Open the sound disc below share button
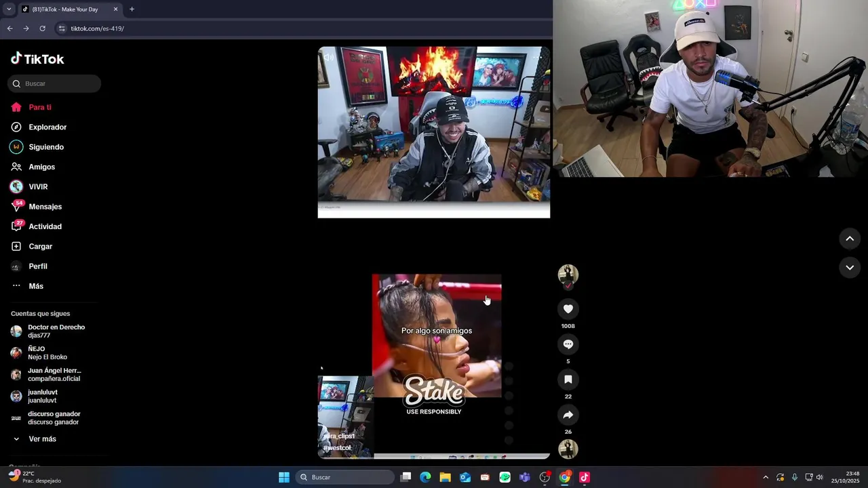This screenshot has width=868, height=488. (568, 449)
